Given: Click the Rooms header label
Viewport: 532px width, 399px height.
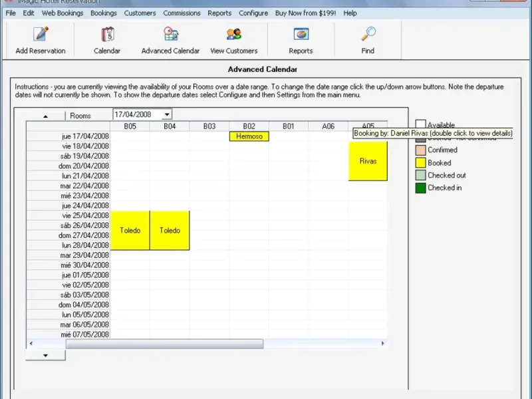Looking at the screenshot, I should [80, 116].
